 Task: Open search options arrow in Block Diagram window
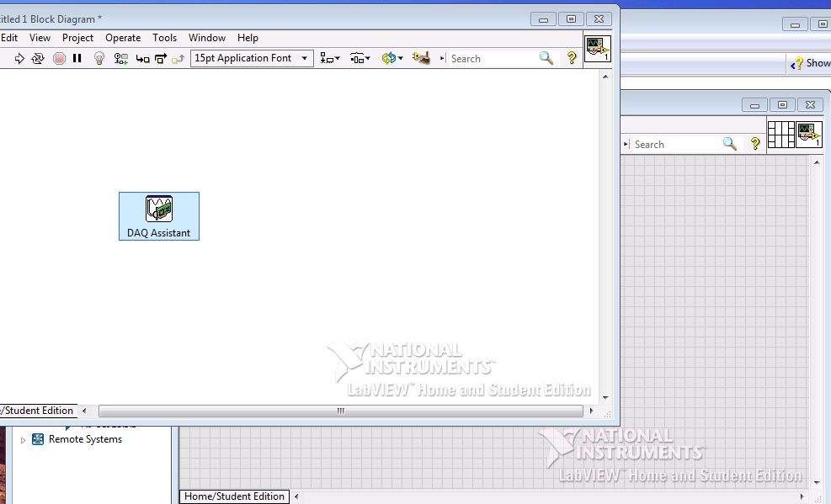tap(442, 58)
